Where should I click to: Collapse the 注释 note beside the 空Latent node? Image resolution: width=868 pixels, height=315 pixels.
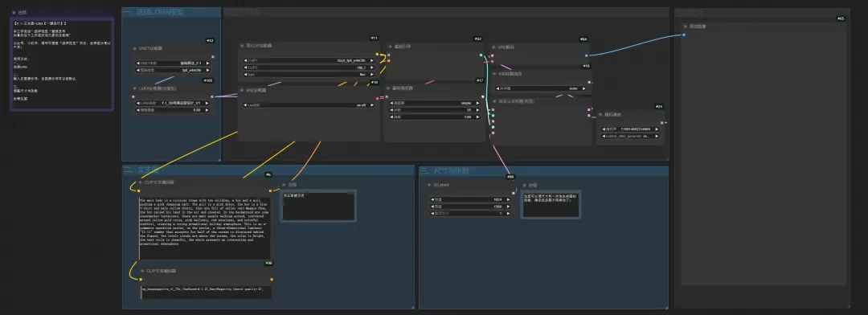tap(524, 185)
